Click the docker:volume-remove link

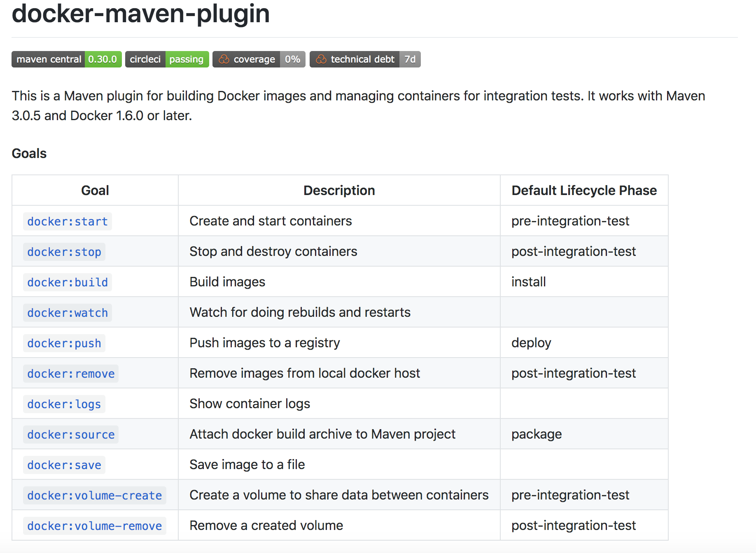click(x=95, y=526)
